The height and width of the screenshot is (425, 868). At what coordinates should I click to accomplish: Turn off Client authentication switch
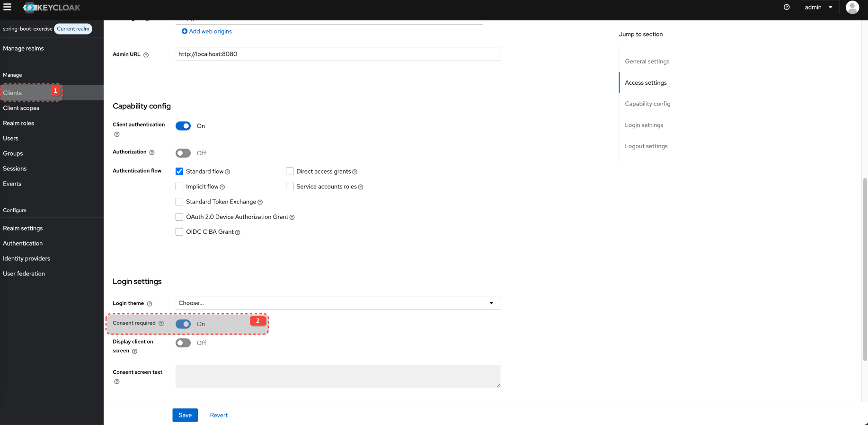pyautogui.click(x=183, y=126)
